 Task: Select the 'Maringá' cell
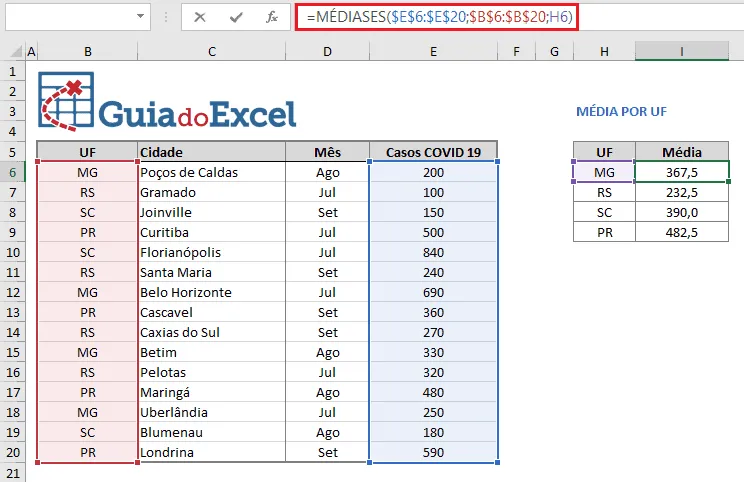[x=212, y=392]
